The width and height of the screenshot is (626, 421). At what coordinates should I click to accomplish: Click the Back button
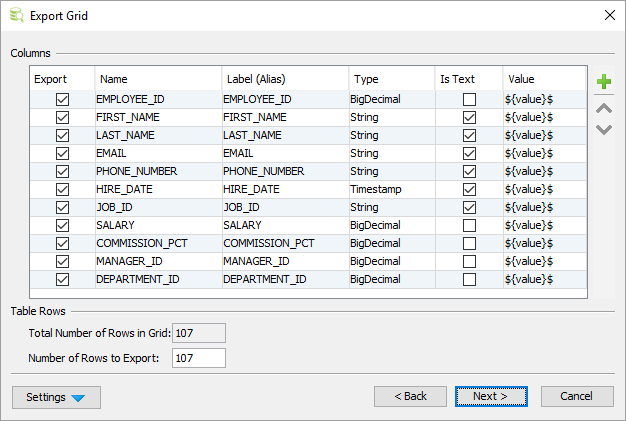[410, 397]
